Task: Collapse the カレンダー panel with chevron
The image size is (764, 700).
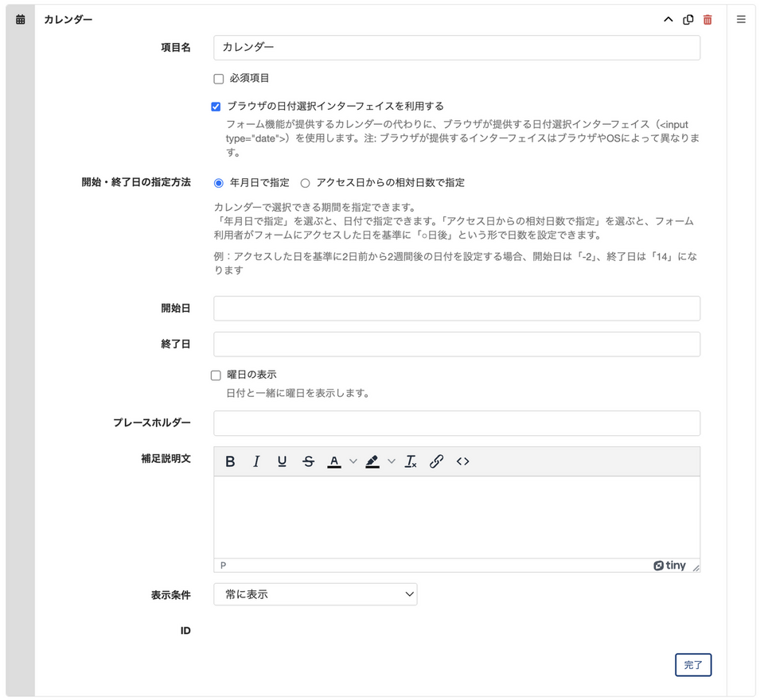Action: click(668, 20)
